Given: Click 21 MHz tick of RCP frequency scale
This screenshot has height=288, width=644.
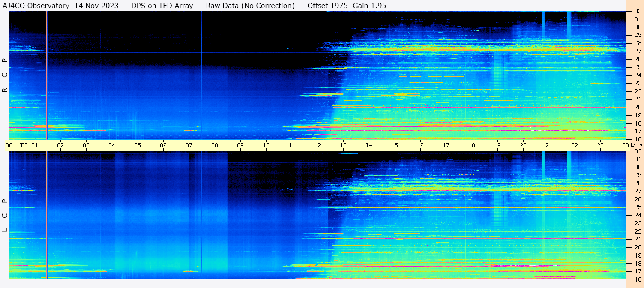Looking at the screenshot, I should click(638, 99).
